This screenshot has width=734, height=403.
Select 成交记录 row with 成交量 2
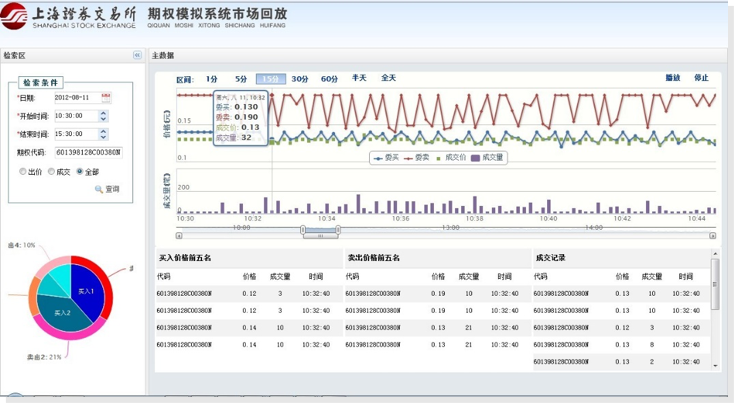click(x=622, y=362)
